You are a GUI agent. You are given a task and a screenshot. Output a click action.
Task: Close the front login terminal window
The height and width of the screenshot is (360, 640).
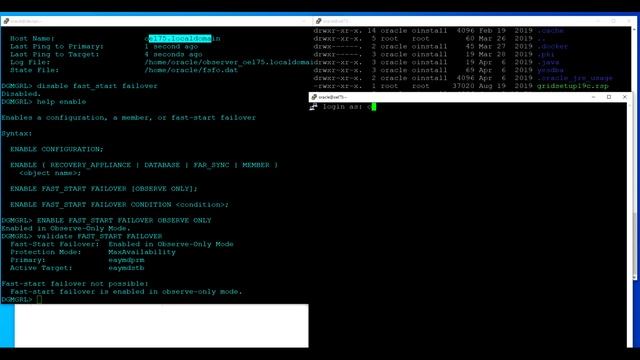click(x=624, y=97)
